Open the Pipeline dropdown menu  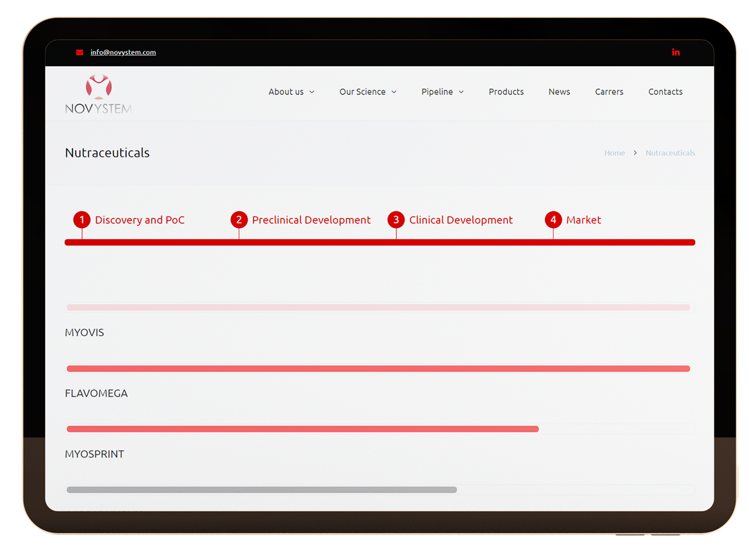(x=443, y=92)
